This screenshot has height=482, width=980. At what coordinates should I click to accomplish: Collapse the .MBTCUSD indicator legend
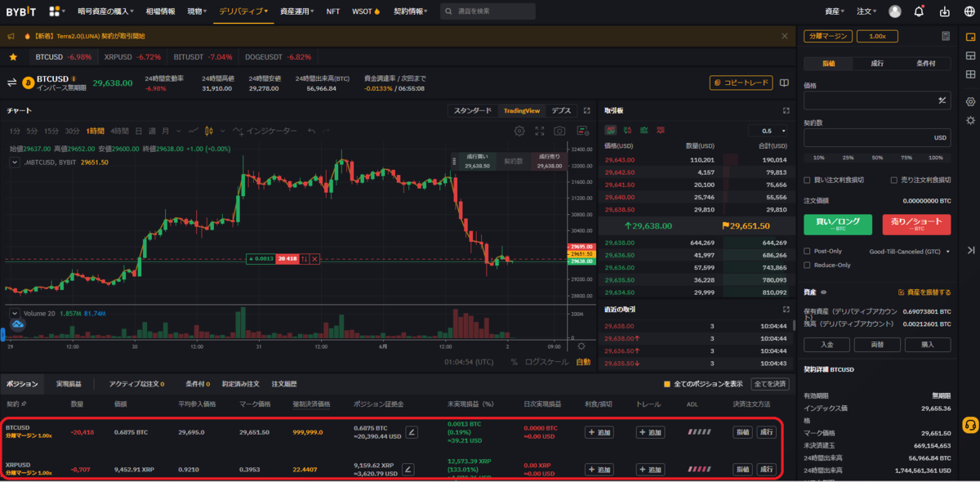tap(15, 162)
